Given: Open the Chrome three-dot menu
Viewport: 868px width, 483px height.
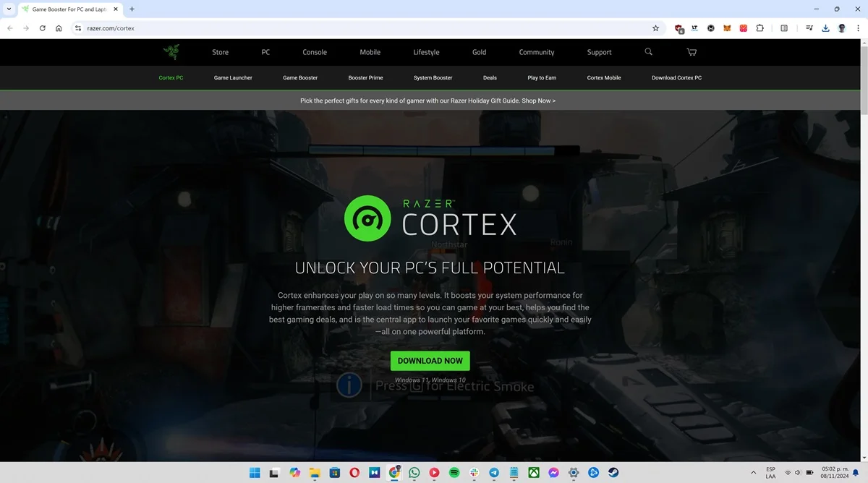Looking at the screenshot, I should tap(858, 27).
